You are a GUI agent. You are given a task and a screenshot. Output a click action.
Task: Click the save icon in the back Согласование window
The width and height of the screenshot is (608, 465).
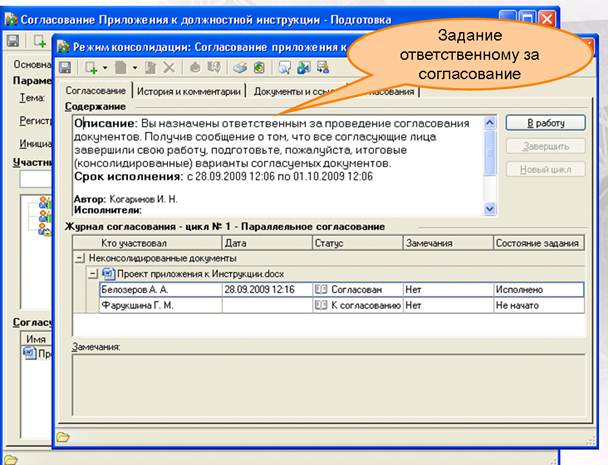[x=13, y=41]
